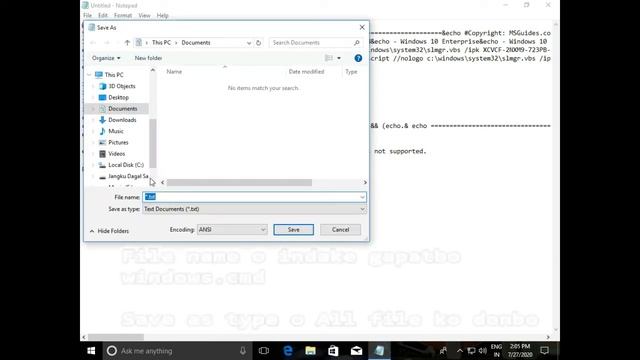
Task: Open Microsoft Store from taskbar
Action: click(x=333, y=351)
